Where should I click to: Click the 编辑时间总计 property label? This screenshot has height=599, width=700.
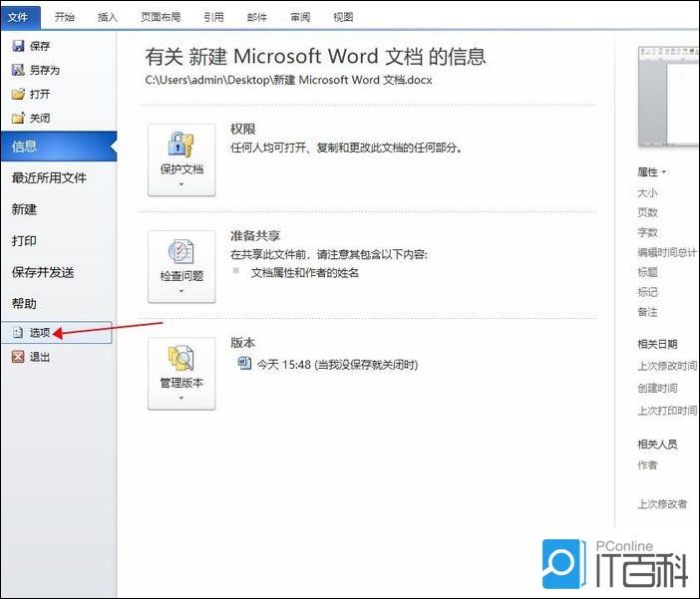coord(667,252)
